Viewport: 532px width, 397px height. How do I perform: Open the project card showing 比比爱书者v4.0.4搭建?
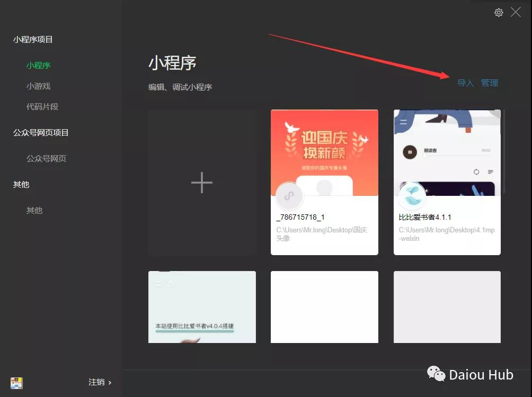pos(202,307)
